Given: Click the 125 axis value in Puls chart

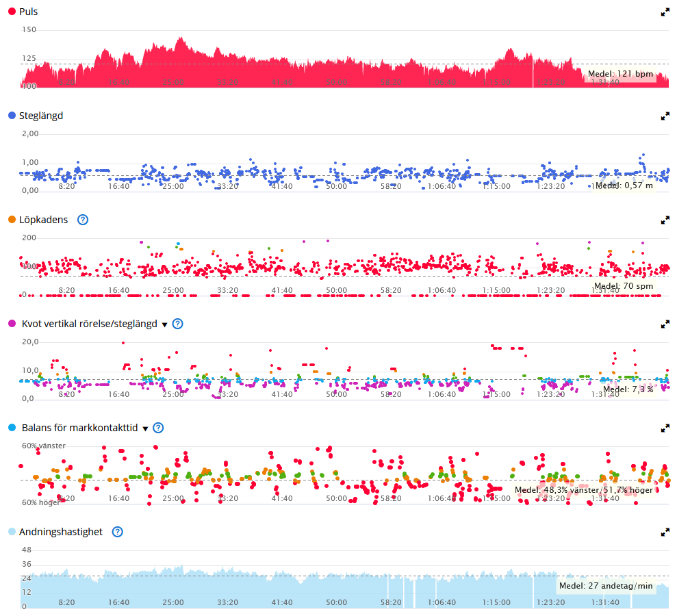Looking at the screenshot, I should click(29, 58).
